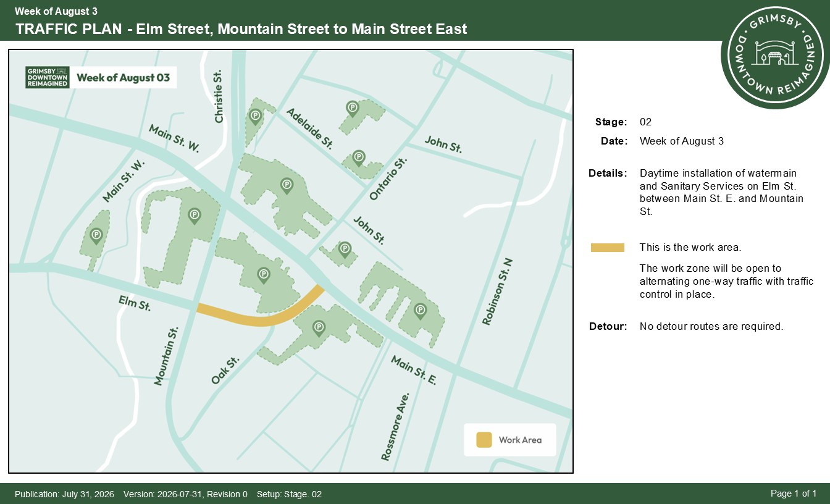830x504 pixels.
Task: Click the stage value '02'
Action: (646, 122)
